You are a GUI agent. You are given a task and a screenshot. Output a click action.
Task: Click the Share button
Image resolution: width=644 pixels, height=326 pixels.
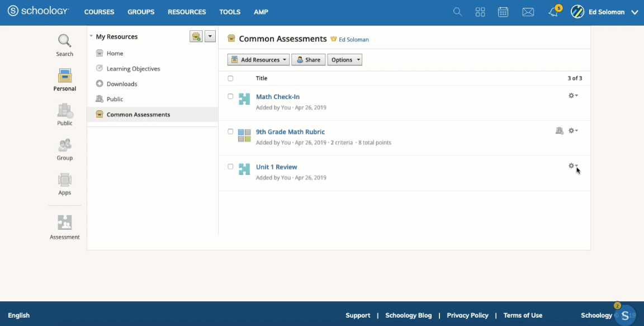[308, 59]
